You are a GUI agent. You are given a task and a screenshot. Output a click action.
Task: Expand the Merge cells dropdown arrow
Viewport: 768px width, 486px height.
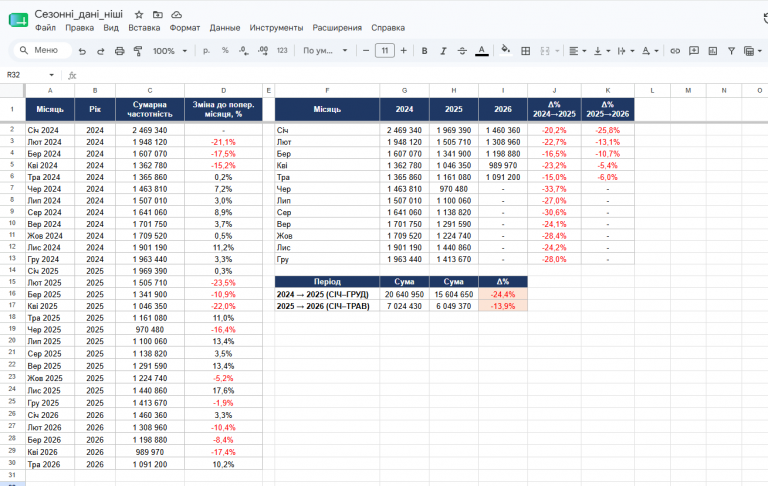[557, 51]
